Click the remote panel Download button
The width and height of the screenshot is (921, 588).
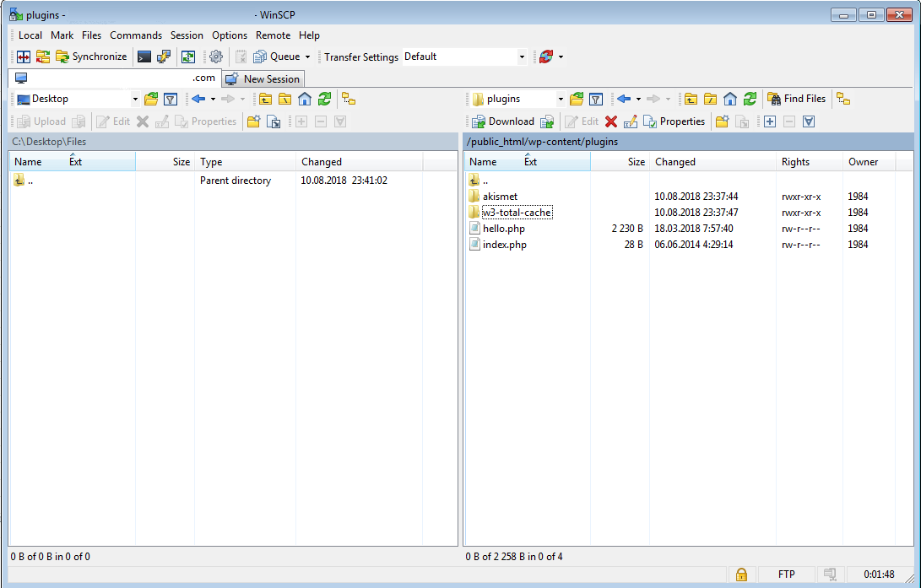pos(502,121)
